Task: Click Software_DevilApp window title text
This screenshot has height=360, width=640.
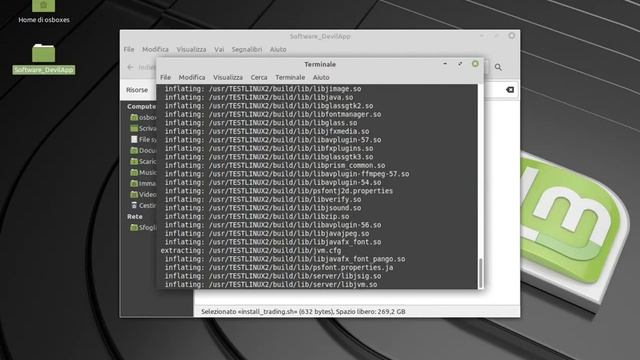Action: point(320,36)
